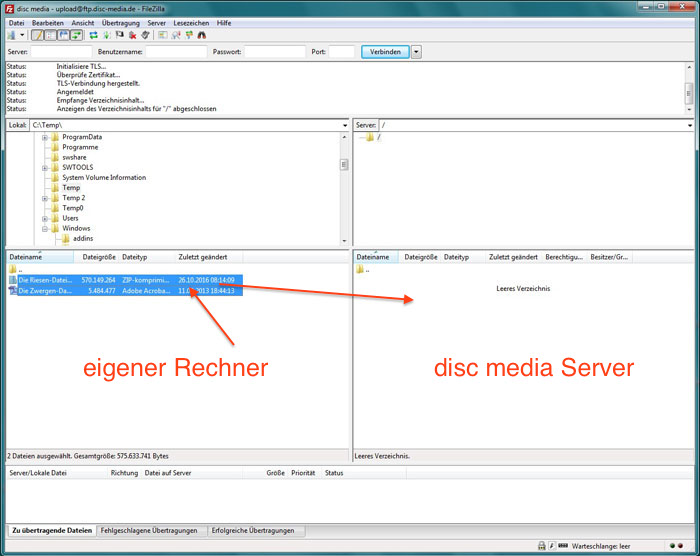The height and width of the screenshot is (556, 700).
Task: Expand the ProgramData folder node
Action: coord(45,138)
